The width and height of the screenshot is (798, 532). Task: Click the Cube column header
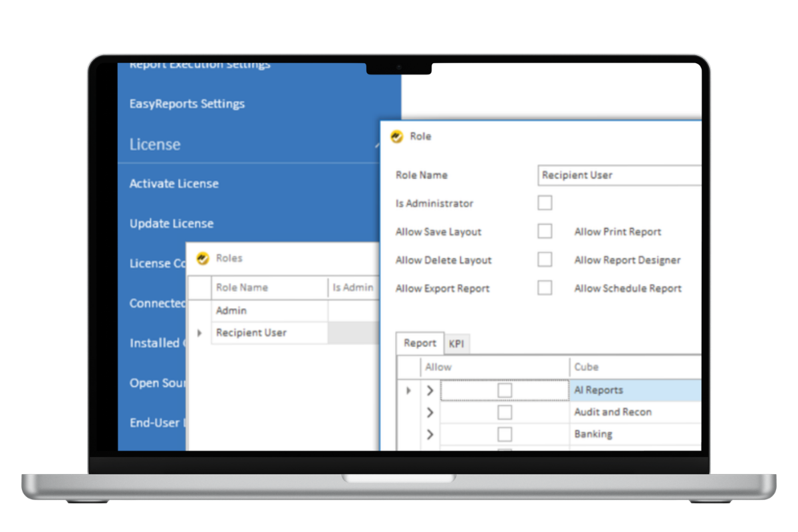636,367
